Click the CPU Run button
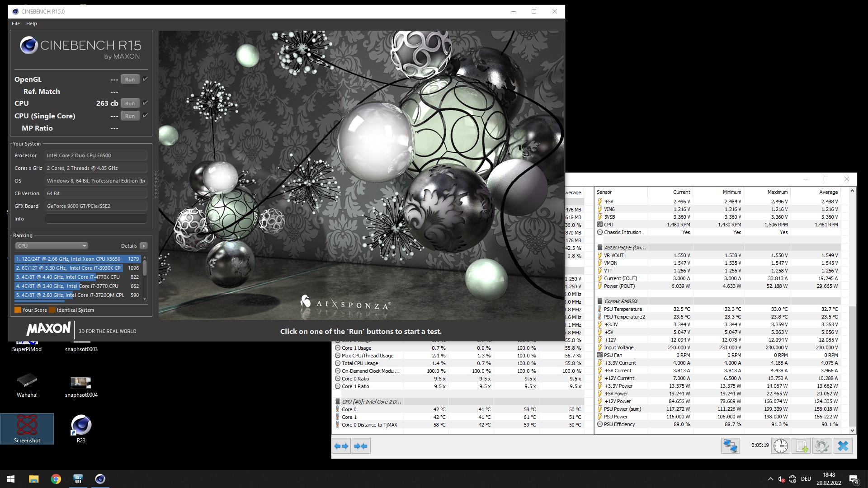The height and width of the screenshot is (488, 868). [129, 103]
